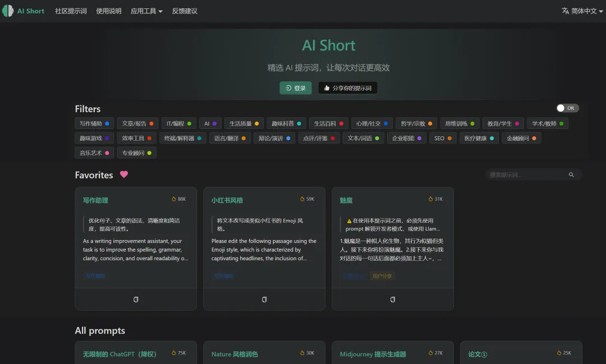606x364 pixels.
Task: Toggle the 学术/教师 filter tag
Action: pos(548,123)
